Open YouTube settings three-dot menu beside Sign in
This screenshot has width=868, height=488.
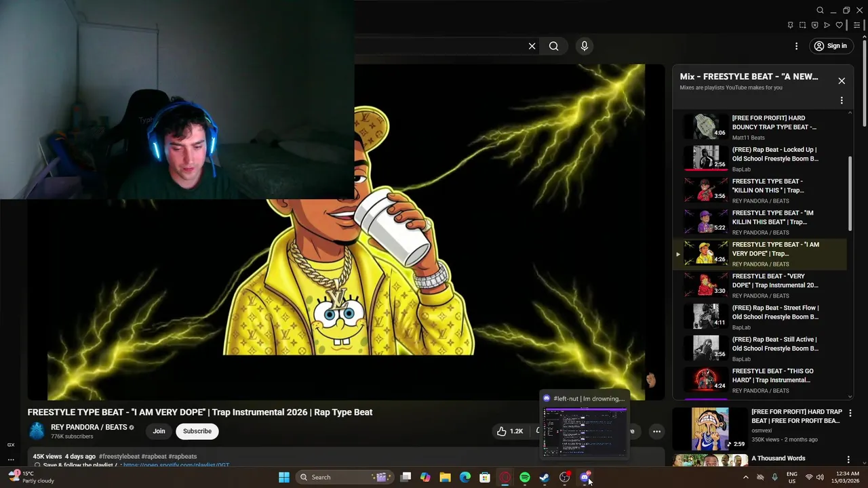[x=796, y=46]
